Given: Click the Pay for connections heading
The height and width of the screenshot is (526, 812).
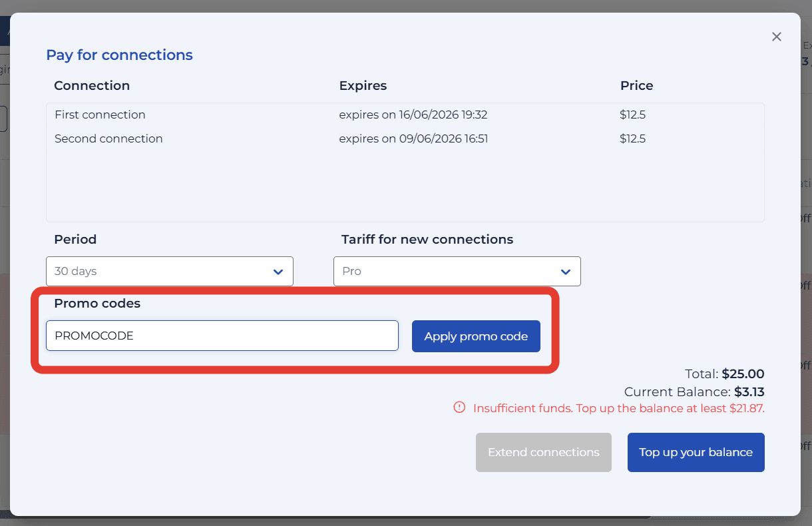Looking at the screenshot, I should coord(119,55).
